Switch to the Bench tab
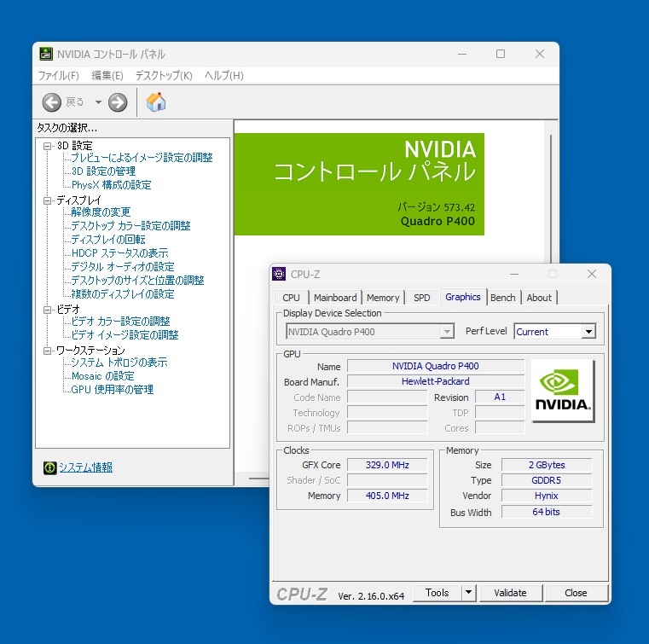The width and height of the screenshot is (649, 644). pos(503,298)
